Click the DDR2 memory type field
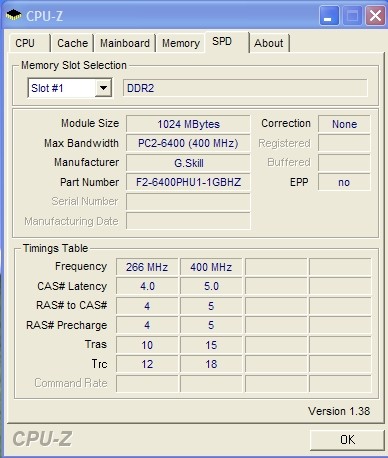Image resolution: width=388 pixels, height=458 pixels. click(245, 88)
